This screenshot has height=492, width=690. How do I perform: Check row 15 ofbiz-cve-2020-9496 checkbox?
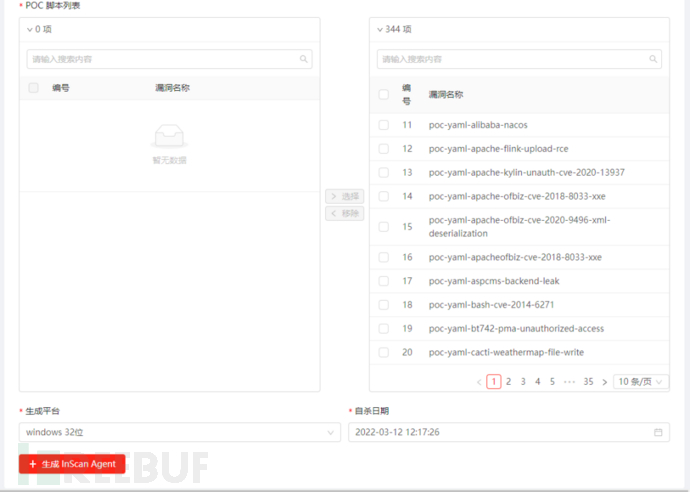coord(384,227)
